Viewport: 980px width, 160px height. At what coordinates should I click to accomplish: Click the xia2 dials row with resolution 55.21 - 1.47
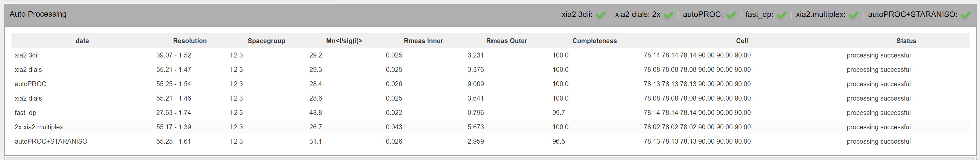(490, 70)
